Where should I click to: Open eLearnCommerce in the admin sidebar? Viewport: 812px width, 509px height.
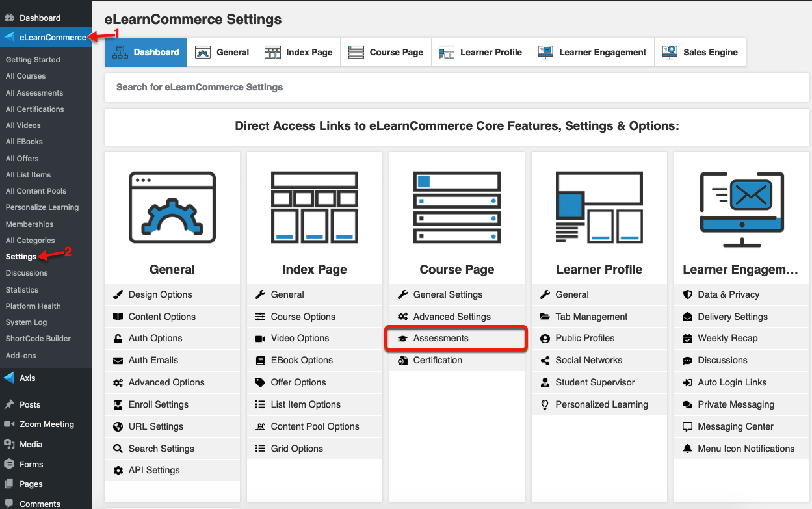[x=46, y=37]
